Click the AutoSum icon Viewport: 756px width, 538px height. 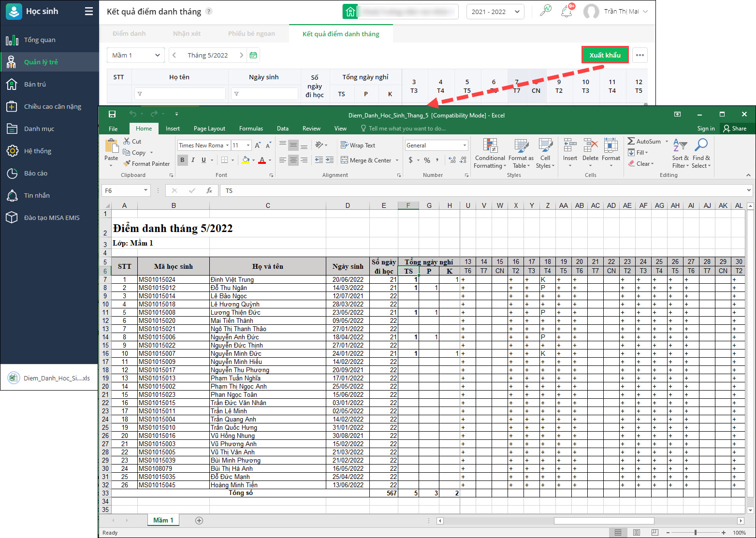[631, 142]
